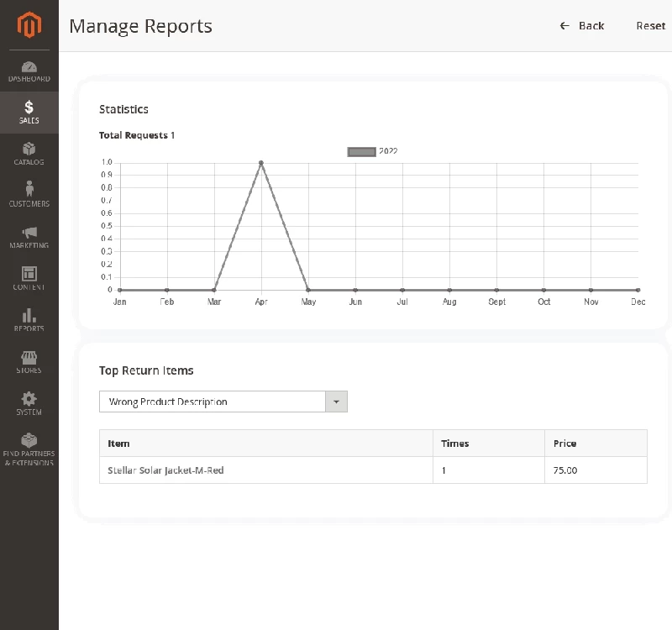Click the Times column header
672x630 pixels.
[489, 444]
